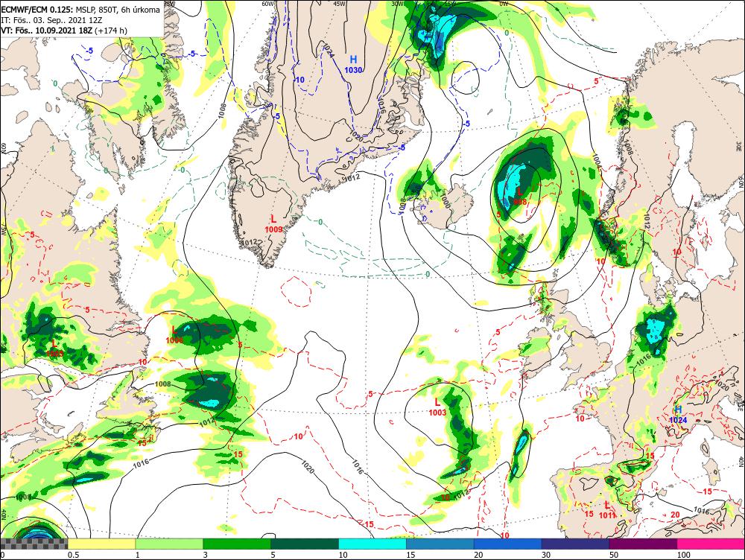This screenshot has width=745, height=560.
Task: Click the '0.5' legend scale label
Action: pos(73,555)
